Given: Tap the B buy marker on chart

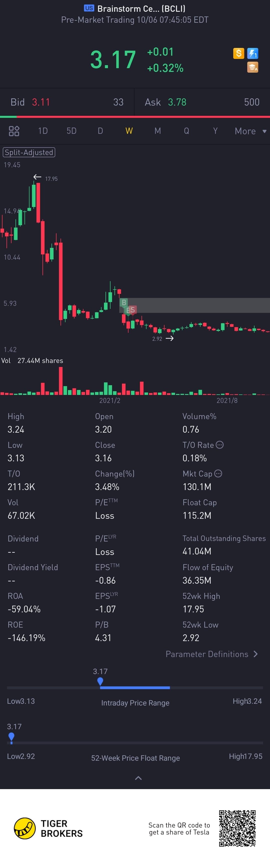Looking at the screenshot, I should [124, 302].
